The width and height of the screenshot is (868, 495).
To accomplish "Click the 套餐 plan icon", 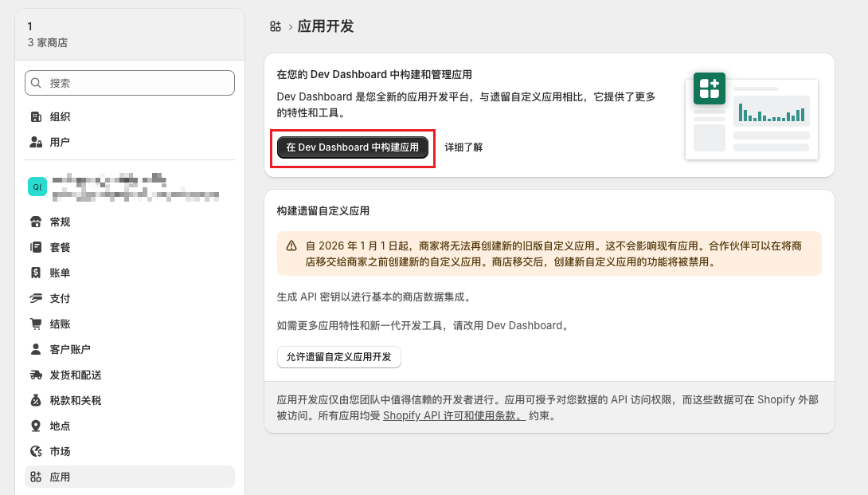I will coord(36,247).
